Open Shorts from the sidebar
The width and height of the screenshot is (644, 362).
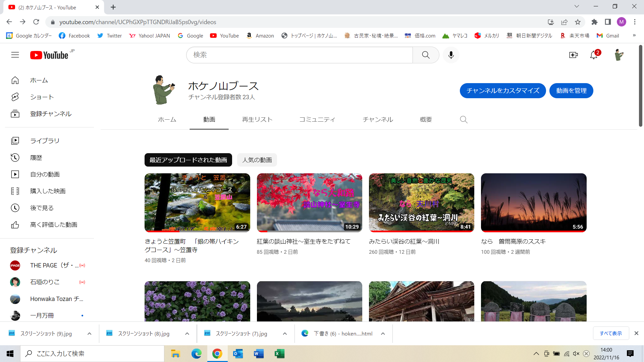click(42, 97)
